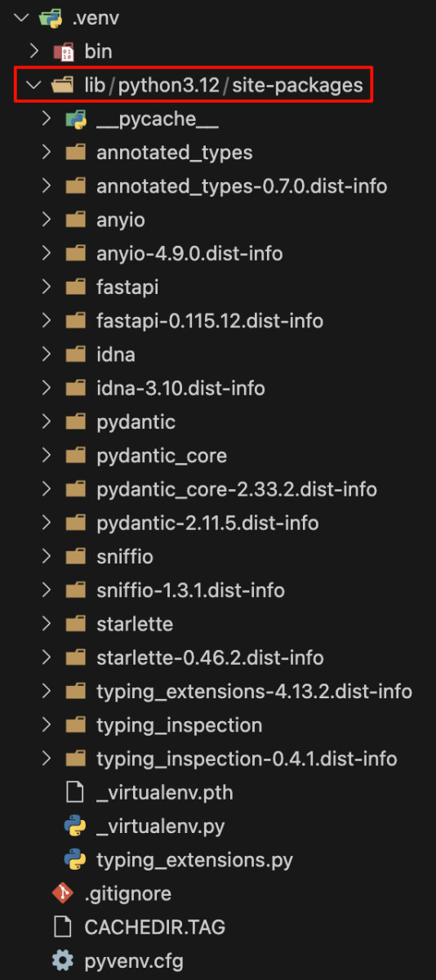Collapse the .venv folder chevron
The width and height of the screenshot is (436, 980).
click(21, 18)
